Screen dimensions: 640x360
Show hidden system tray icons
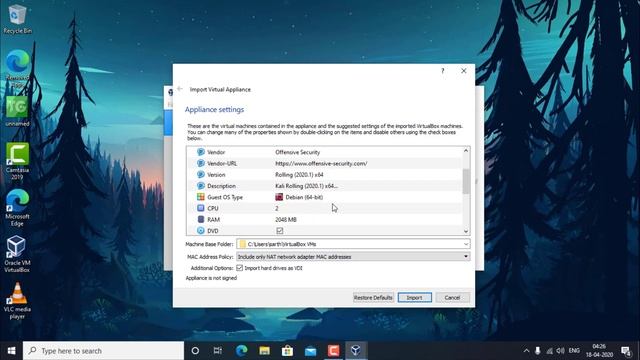click(x=527, y=351)
